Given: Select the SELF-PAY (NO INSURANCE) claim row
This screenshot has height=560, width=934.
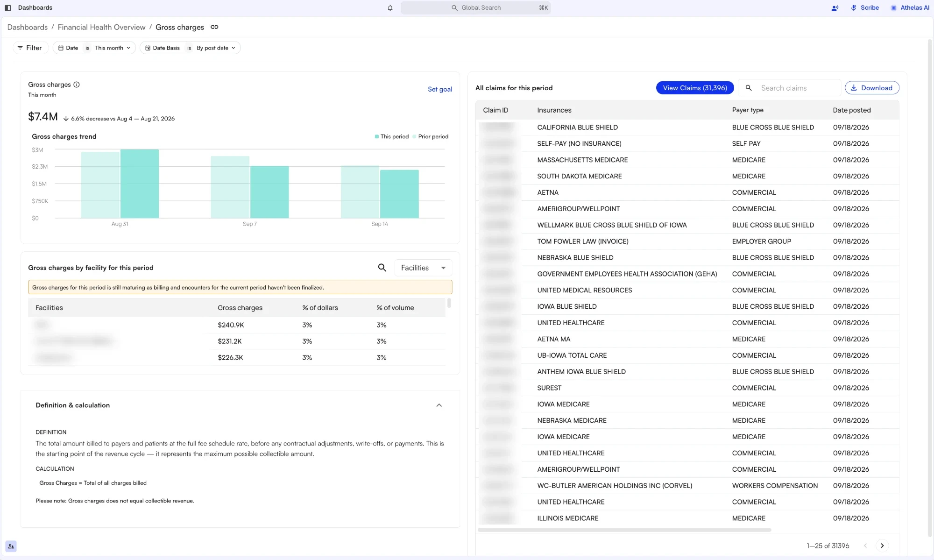Looking at the screenshot, I should point(687,144).
